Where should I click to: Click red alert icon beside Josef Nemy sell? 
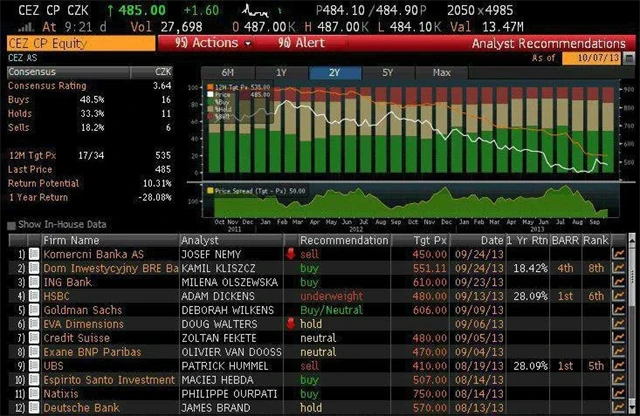coord(292,255)
